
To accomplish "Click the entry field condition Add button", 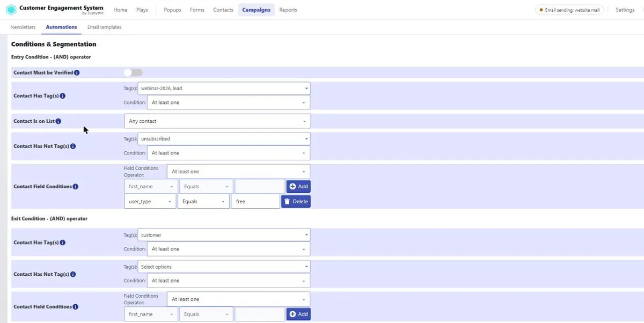I will click(x=298, y=187).
